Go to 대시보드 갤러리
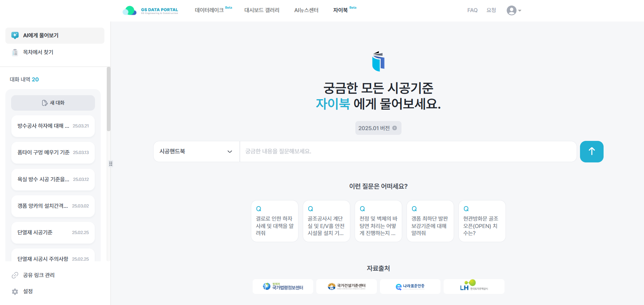Viewport: 644px width, 305px height. (x=262, y=10)
